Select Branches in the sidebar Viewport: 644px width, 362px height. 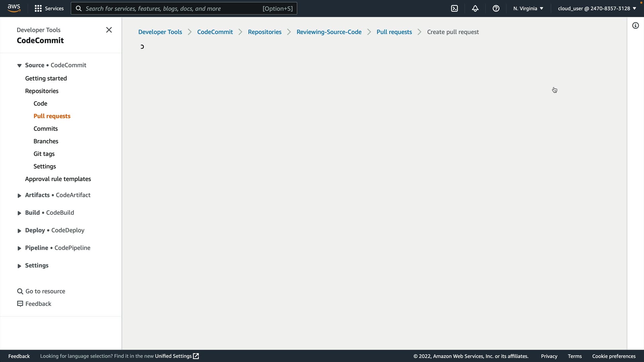click(x=46, y=141)
